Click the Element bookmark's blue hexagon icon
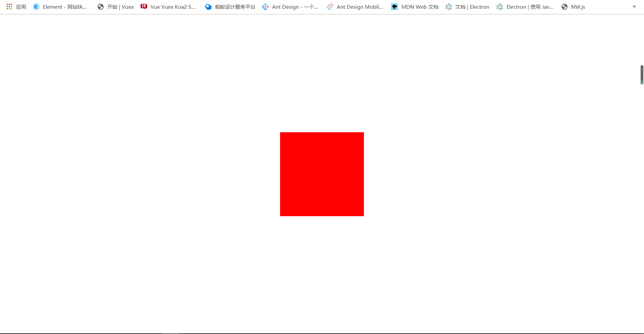Screen dimensions: 644x334 (x=36, y=7)
